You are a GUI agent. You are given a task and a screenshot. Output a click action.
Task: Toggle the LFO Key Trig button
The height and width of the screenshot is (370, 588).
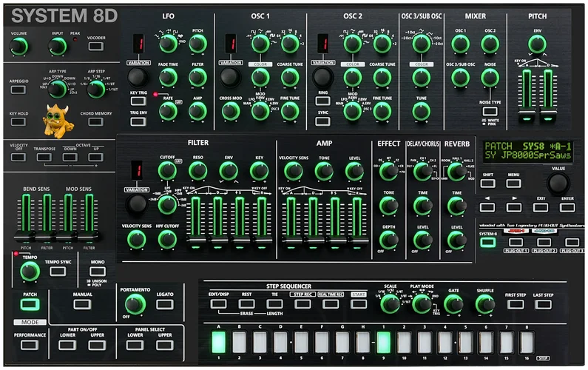point(138,101)
